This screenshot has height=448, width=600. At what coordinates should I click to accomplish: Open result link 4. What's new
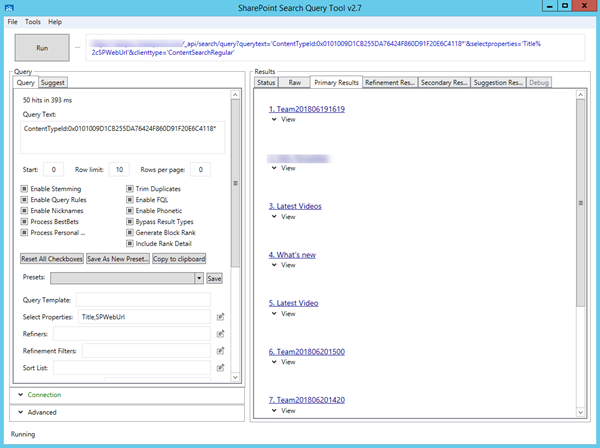[x=292, y=255]
